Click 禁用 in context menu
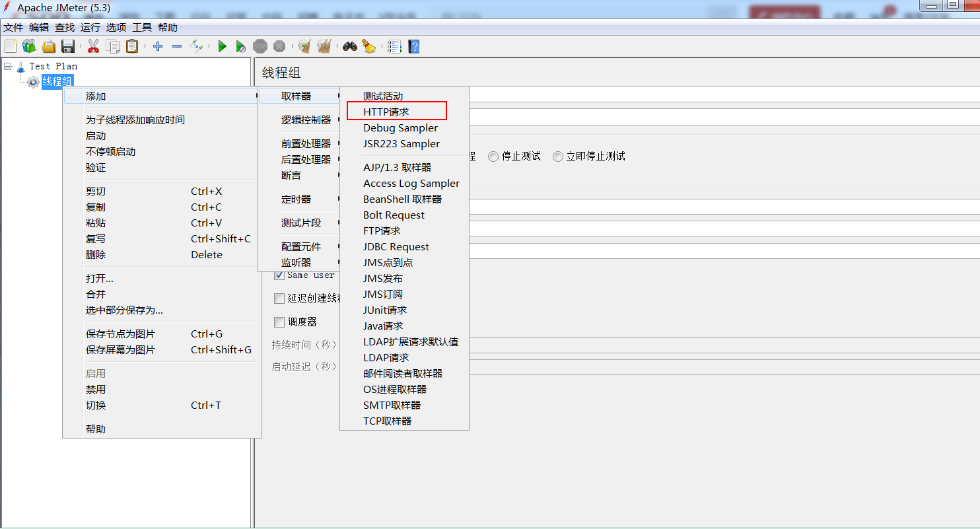The height and width of the screenshot is (529, 980). point(162,390)
